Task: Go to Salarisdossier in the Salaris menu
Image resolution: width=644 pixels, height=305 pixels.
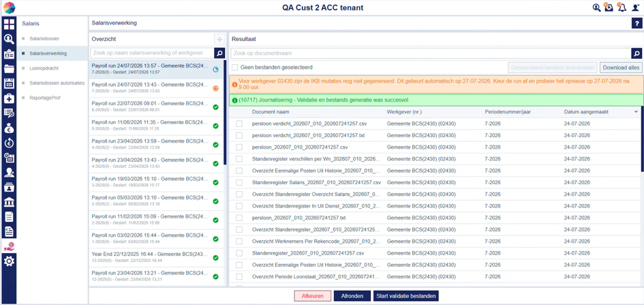Action: pyautogui.click(x=45, y=39)
